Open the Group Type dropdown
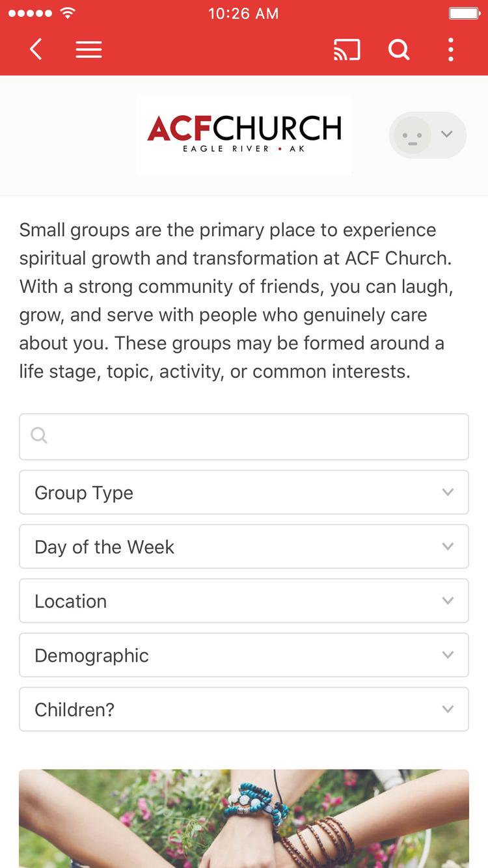 click(243, 493)
